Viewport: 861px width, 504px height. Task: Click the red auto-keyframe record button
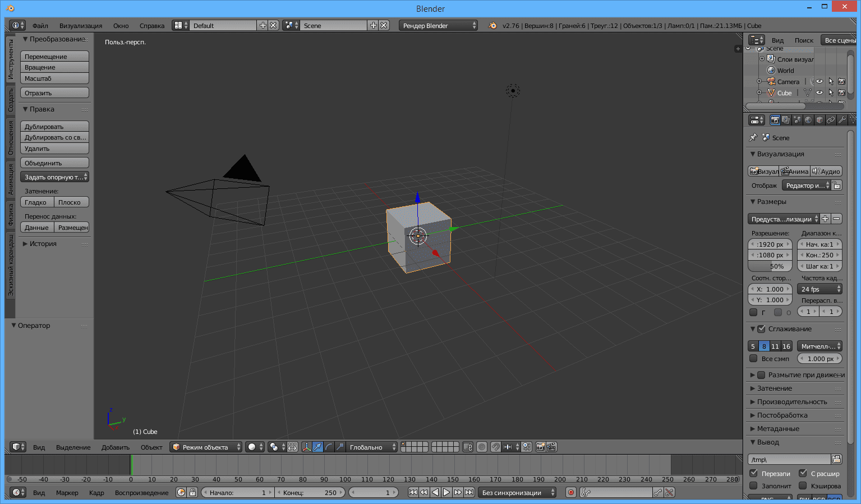571,492
